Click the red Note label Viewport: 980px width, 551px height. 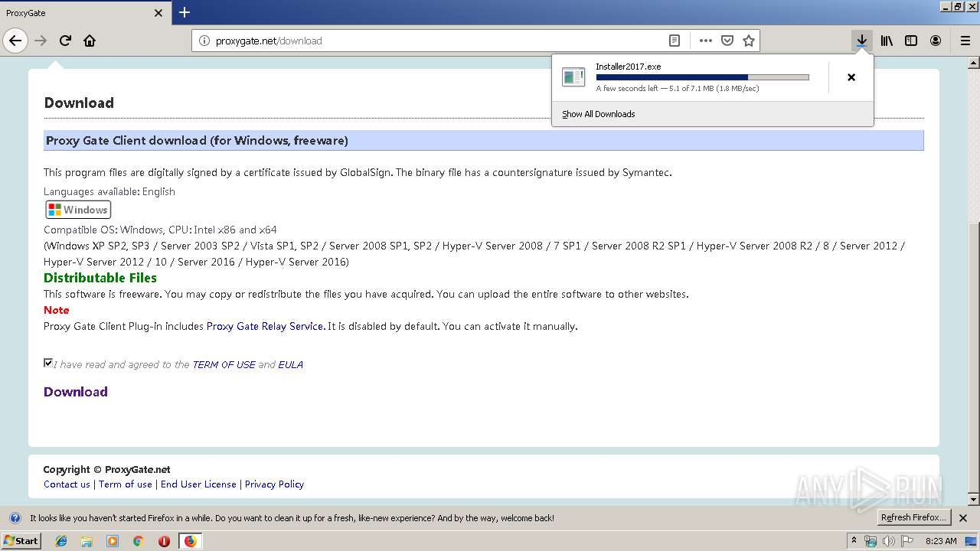pyautogui.click(x=57, y=310)
